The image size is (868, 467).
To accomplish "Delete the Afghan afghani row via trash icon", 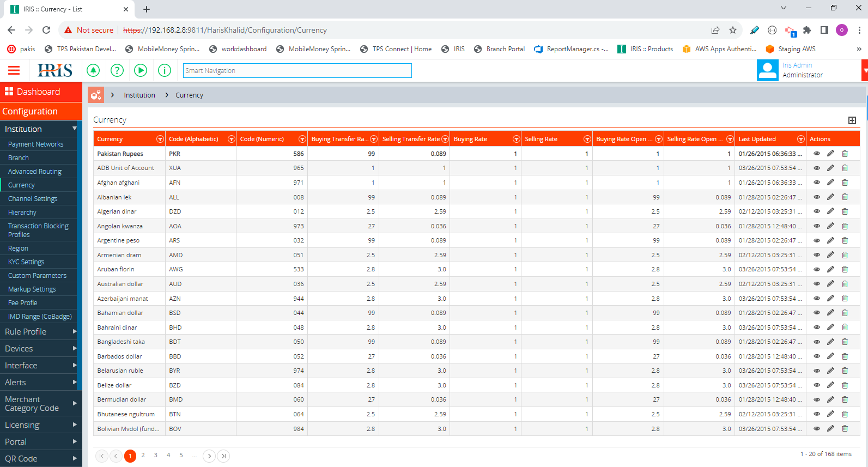I will tap(845, 183).
